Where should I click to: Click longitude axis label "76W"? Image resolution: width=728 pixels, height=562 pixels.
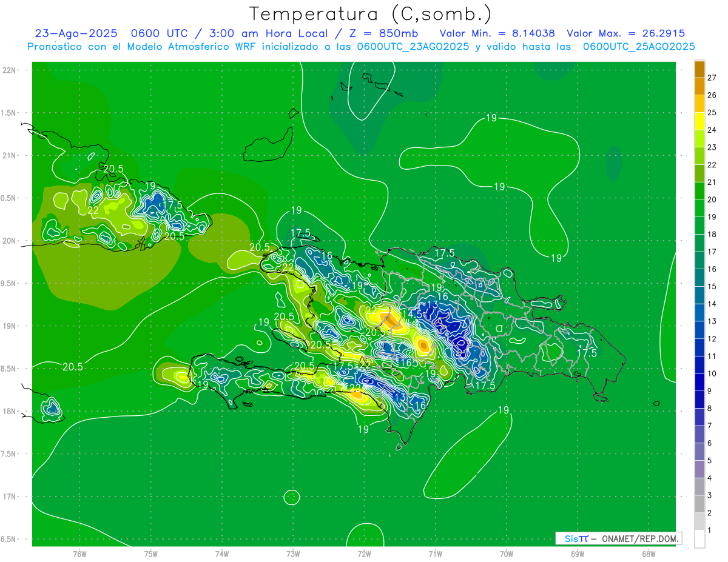pyautogui.click(x=79, y=554)
